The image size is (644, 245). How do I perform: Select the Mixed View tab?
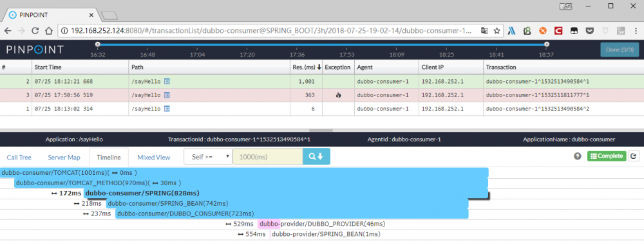[154, 157]
